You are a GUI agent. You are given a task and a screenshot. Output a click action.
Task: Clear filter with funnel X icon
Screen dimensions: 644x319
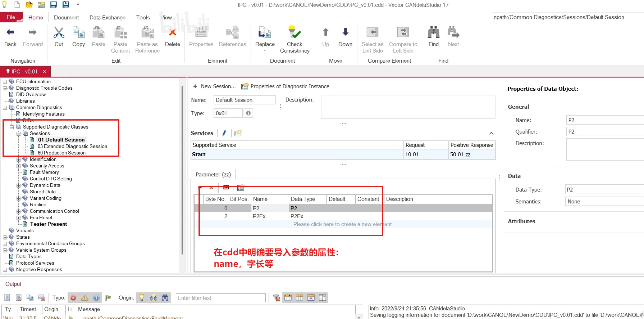click(276, 298)
